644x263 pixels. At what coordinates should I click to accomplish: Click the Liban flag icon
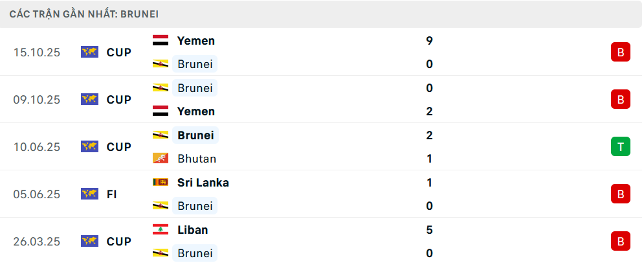[x=161, y=230]
